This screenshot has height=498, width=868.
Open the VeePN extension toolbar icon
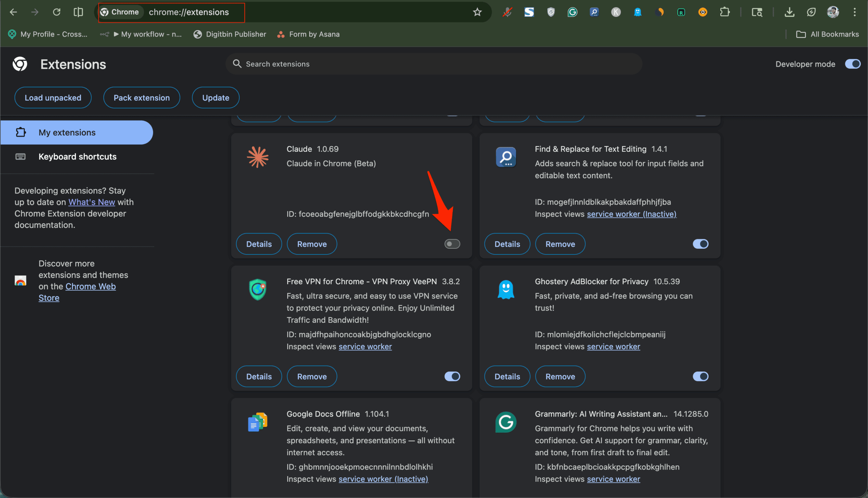tap(551, 12)
